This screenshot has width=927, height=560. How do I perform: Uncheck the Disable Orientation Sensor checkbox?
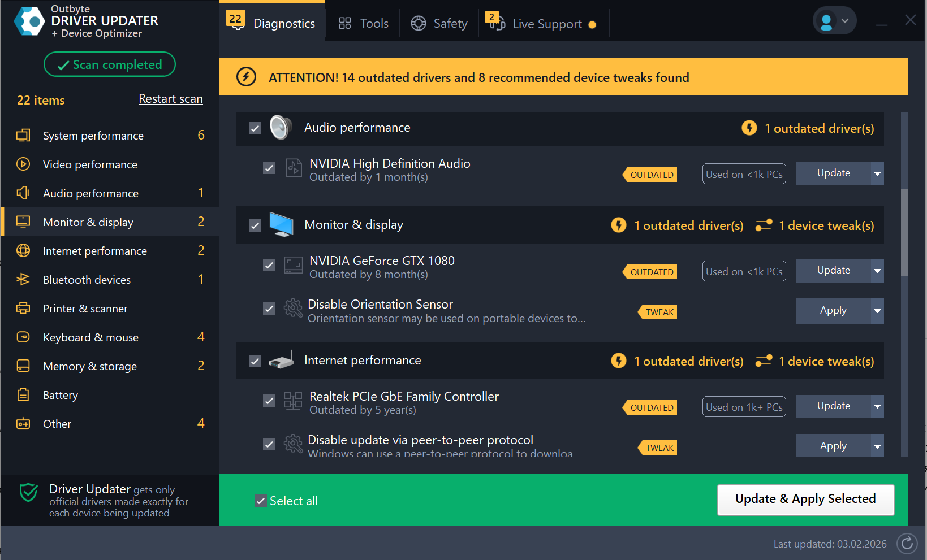coord(269,309)
